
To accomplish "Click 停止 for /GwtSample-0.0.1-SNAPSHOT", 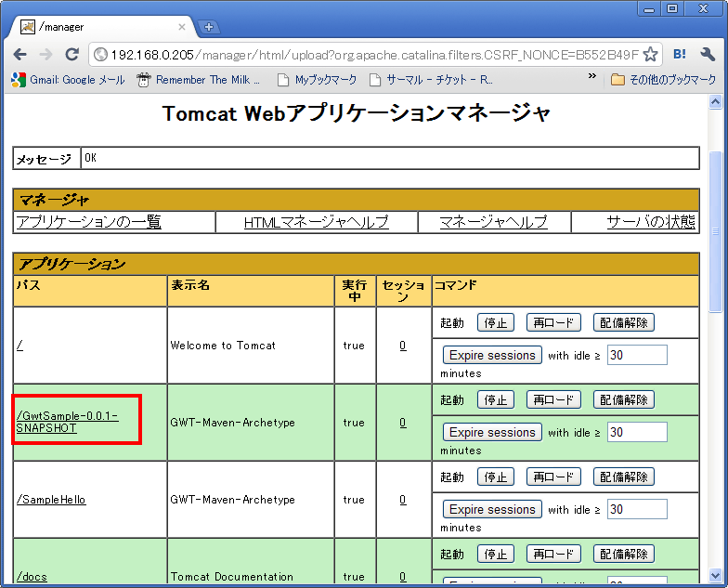I will [496, 399].
